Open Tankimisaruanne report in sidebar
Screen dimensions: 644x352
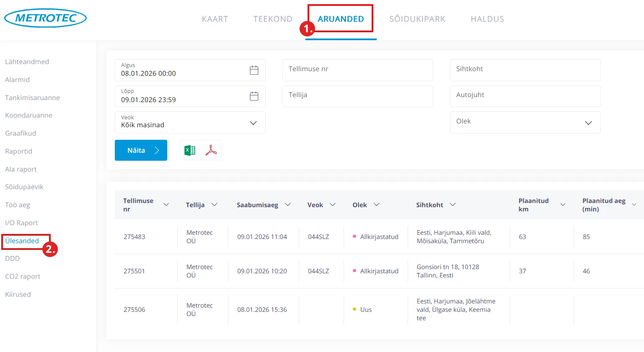pos(32,98)
